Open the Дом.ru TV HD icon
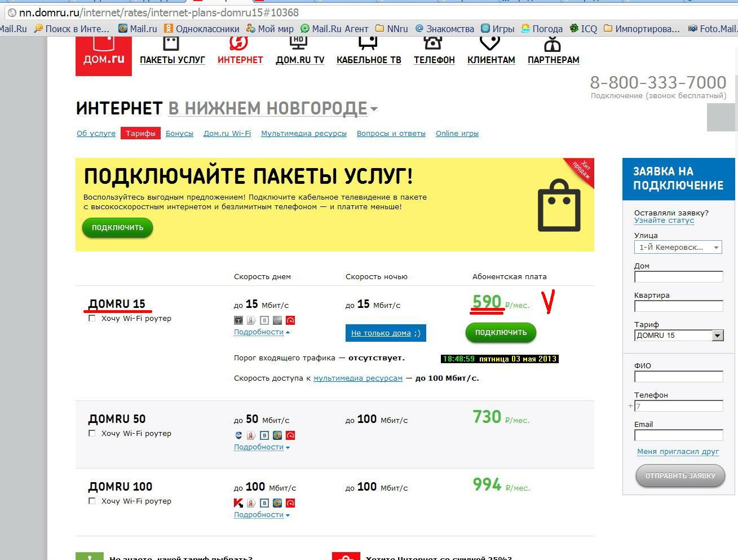This screenshot has height=560, width=738. (299, 43)
